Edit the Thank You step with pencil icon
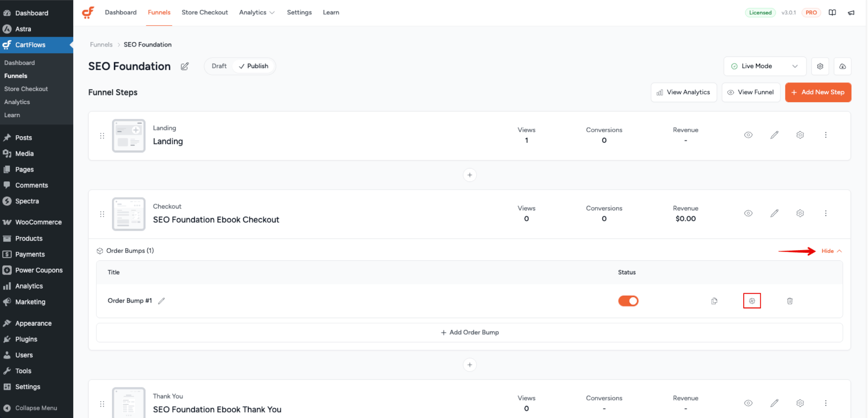 774,403
